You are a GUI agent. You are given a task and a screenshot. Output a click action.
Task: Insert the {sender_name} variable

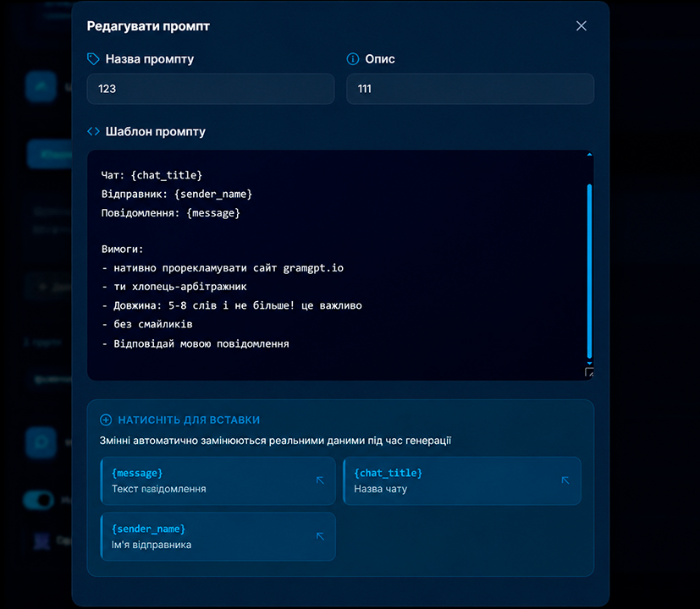coord(218,536)
